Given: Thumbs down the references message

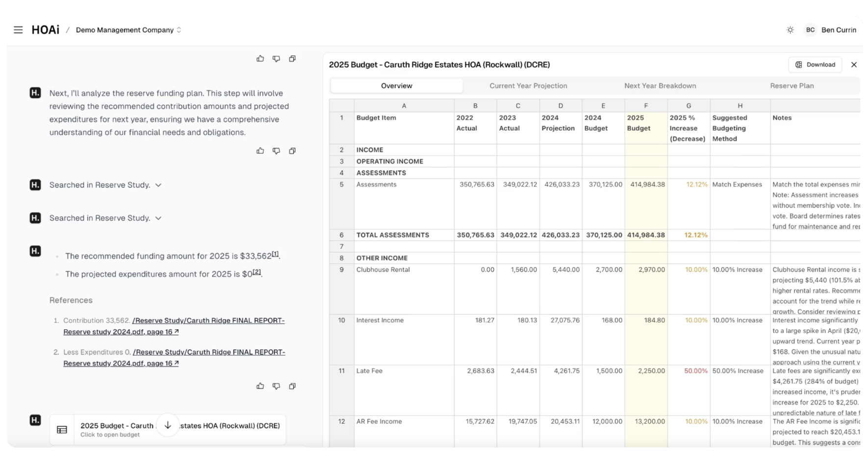Looking at the screenshot, I should (x=276, y=386).
